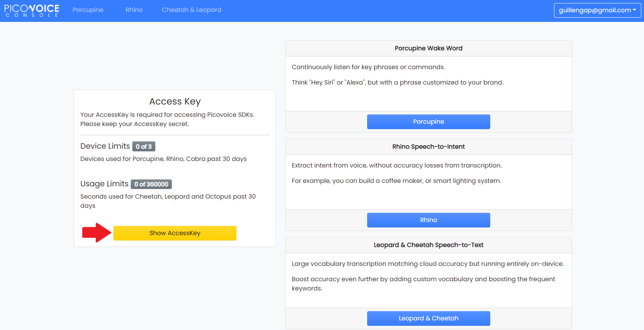Viewport: 644px width, 330px height.
Task: Click the Device Limits 0 of 3 badge
Action: point(144,146)
